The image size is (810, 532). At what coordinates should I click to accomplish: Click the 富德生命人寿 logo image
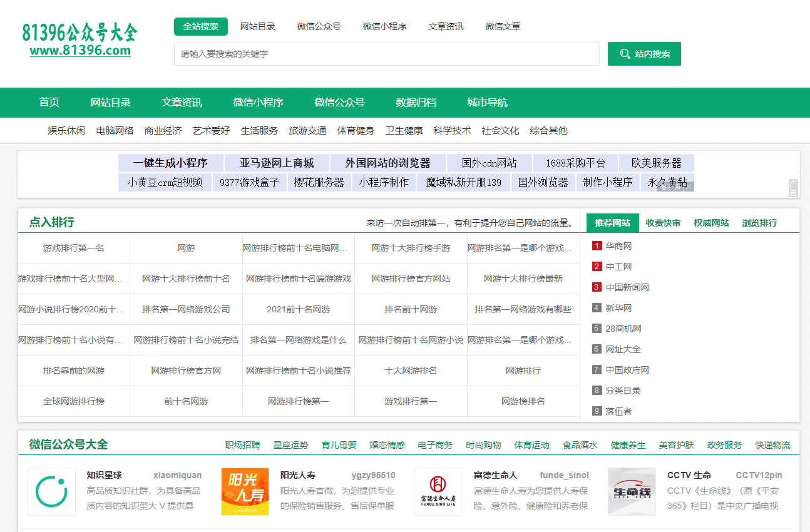[x=438, y=491]
